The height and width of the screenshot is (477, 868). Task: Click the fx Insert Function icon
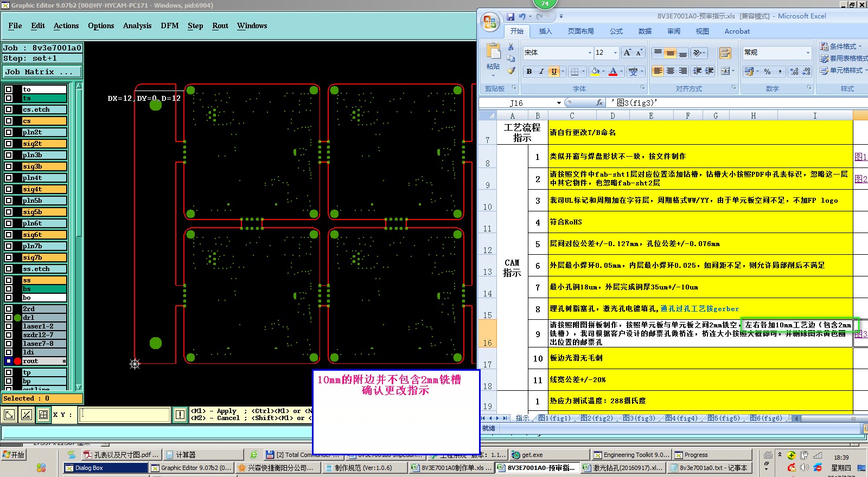coord(599,102)
